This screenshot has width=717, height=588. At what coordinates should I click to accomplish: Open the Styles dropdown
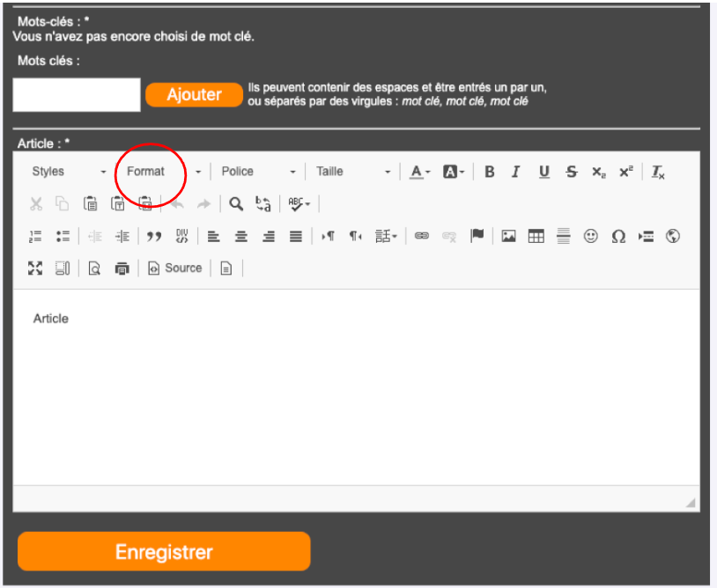click(68, 172)
